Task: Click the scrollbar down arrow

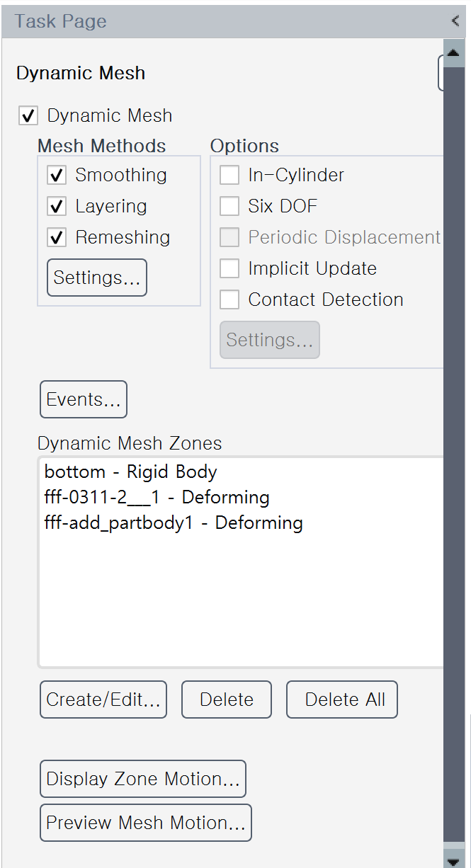Action: coord(453,860)
